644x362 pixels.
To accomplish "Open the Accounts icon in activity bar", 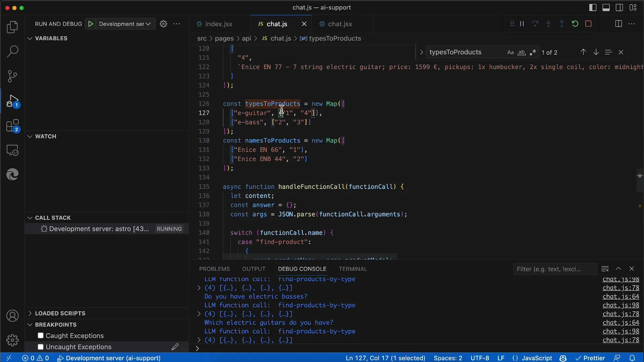I will pyautogui.click(x=12, y=316).
